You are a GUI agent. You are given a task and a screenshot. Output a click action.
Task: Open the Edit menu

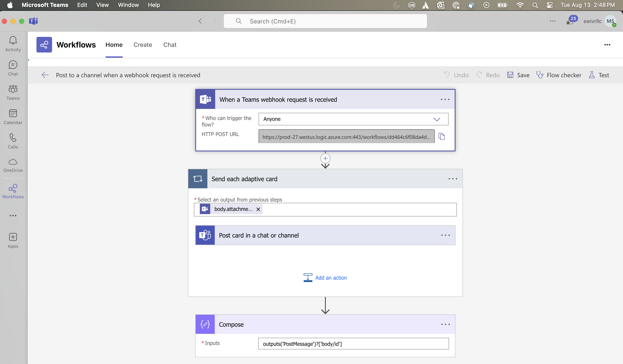pyautogui.click(x=82, y=5)
